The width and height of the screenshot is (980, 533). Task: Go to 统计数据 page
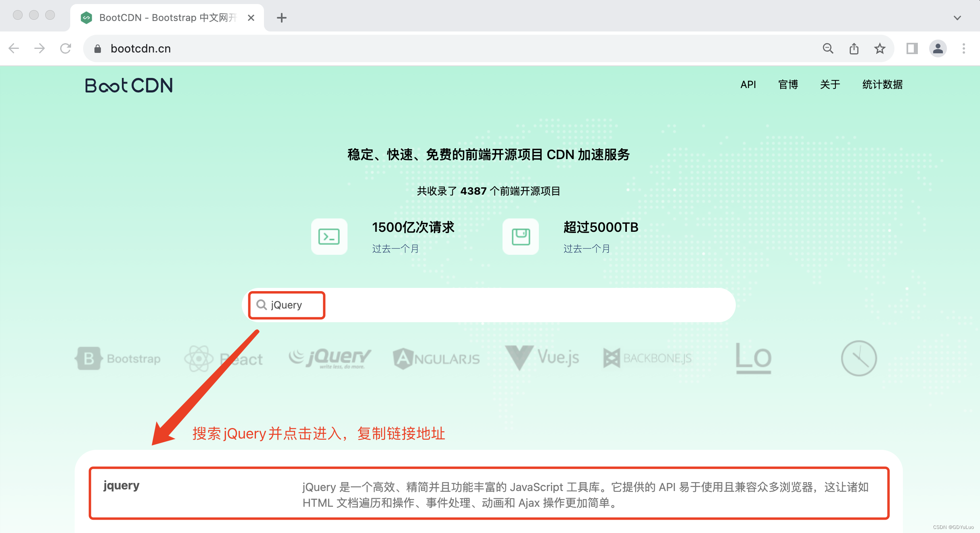click(x=882, y=84)
